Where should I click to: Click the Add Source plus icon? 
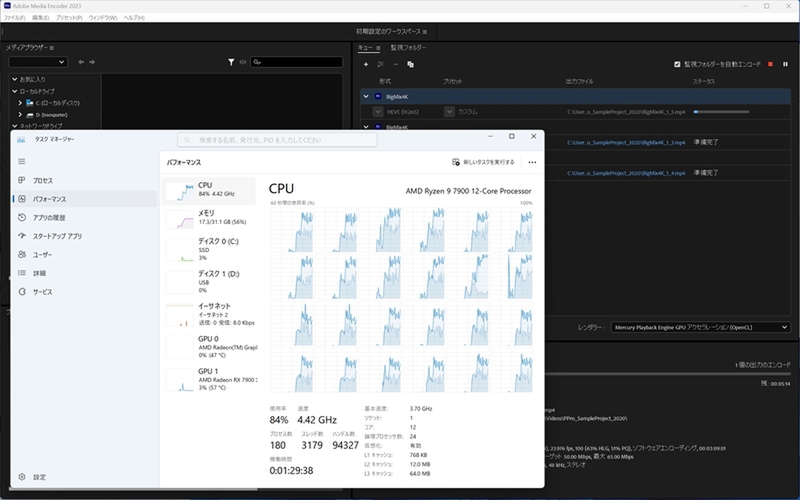coord(366,64)
